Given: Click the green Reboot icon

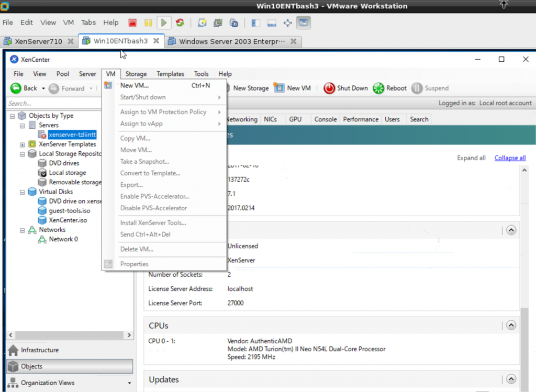Looking at the screenshot, I should [x=378, y=88].
